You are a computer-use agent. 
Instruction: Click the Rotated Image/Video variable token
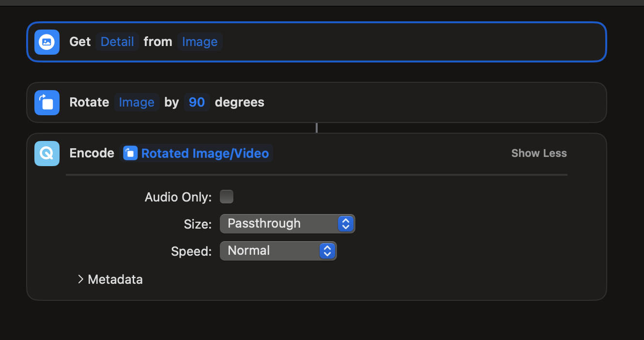[204, 154]
